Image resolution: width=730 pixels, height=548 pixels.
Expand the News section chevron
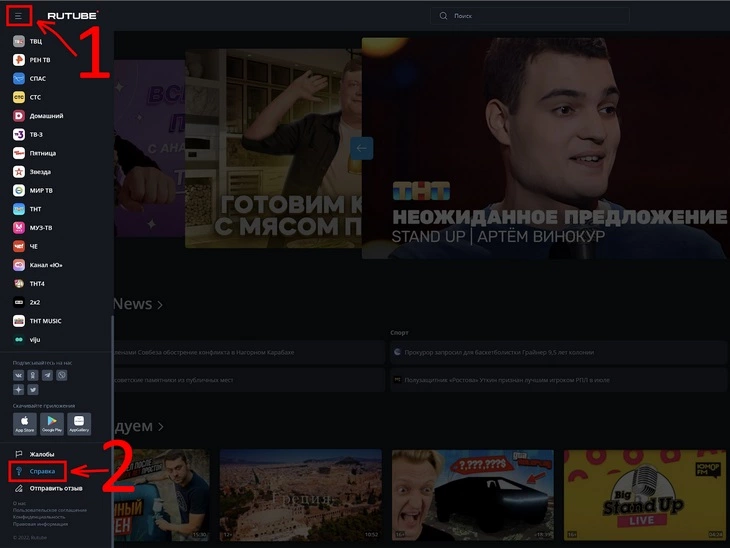160,305
